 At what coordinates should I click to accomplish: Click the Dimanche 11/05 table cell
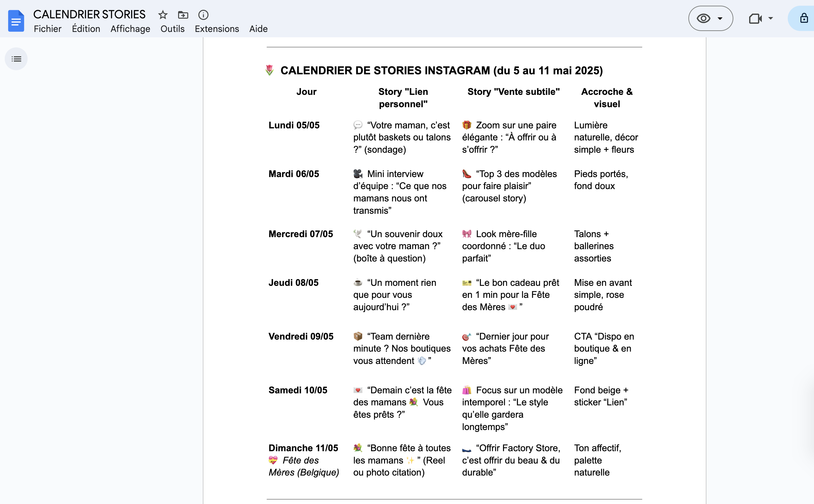click(303, 460)
